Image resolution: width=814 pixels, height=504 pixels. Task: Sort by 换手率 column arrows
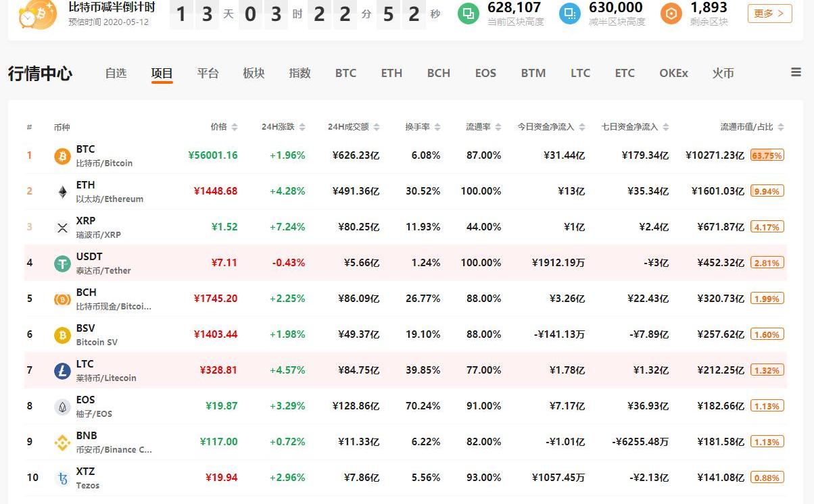point(437,127)
